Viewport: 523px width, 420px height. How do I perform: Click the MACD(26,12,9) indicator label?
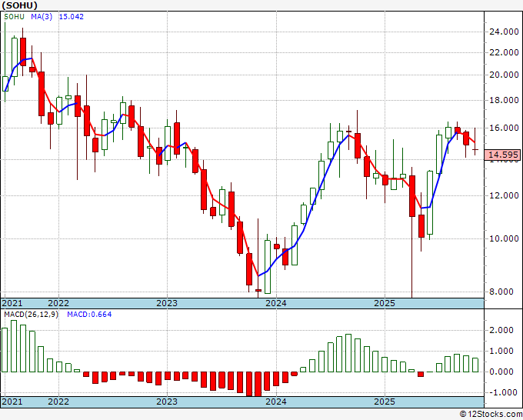click(31, 315)
